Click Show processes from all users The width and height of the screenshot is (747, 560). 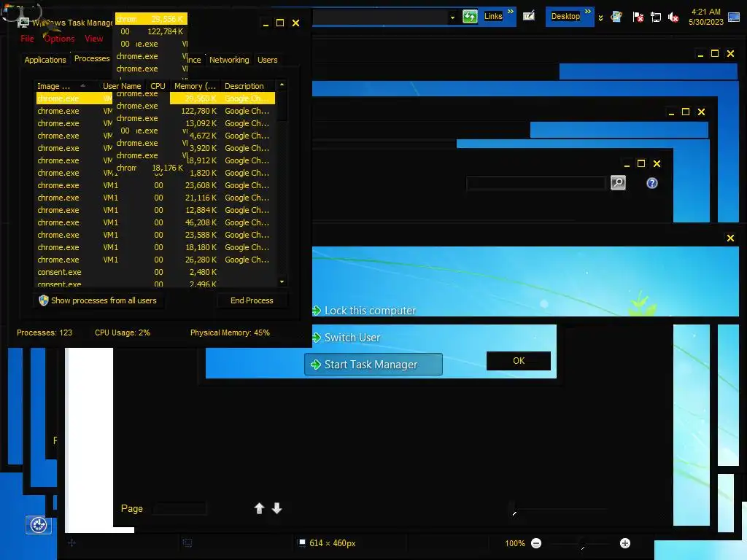[99, 300]
